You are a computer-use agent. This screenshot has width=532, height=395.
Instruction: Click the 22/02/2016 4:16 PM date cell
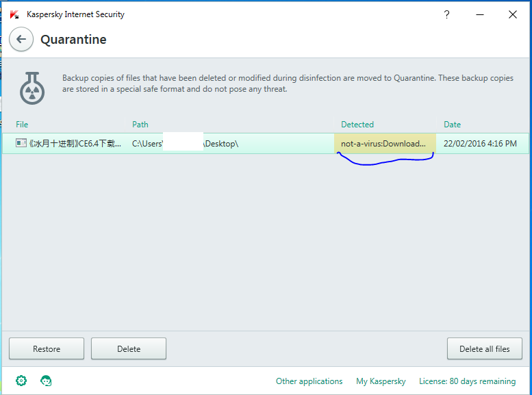[x=480, y=144]
